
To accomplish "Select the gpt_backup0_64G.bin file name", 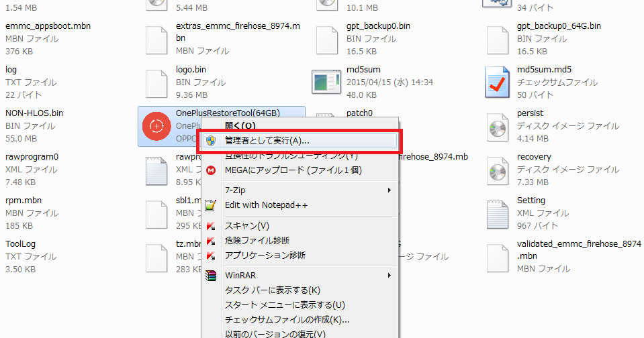I will [x=559, y=26].
